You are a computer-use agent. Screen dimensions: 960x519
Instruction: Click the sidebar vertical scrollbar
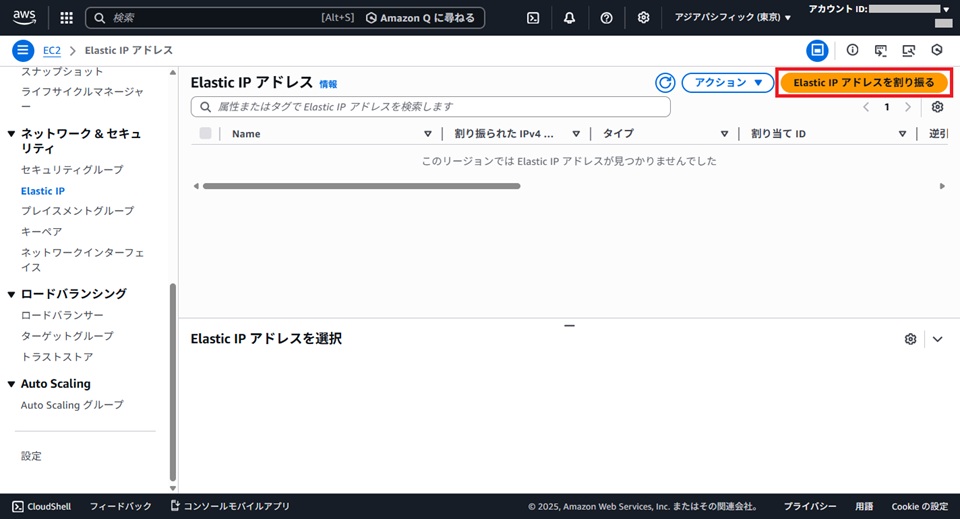173,383
